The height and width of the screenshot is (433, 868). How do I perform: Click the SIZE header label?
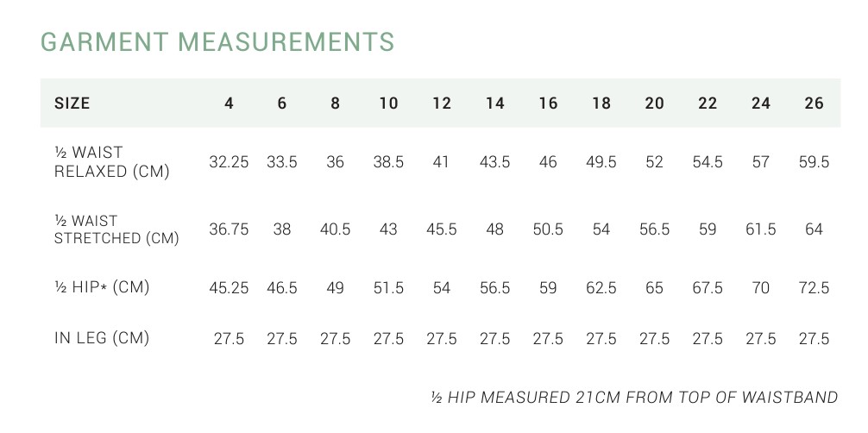pos(72,104)
